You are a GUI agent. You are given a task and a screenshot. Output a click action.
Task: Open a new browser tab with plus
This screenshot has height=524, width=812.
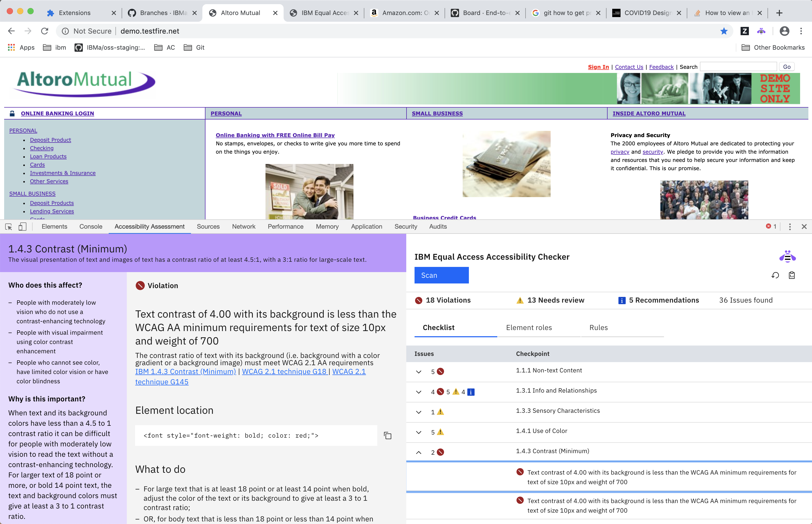point(779,13)
